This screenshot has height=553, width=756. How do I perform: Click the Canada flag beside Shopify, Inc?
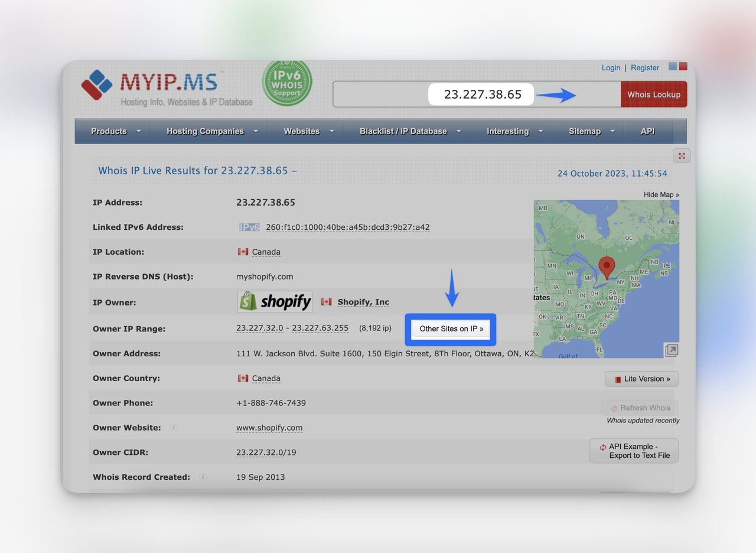pos(326,302)
